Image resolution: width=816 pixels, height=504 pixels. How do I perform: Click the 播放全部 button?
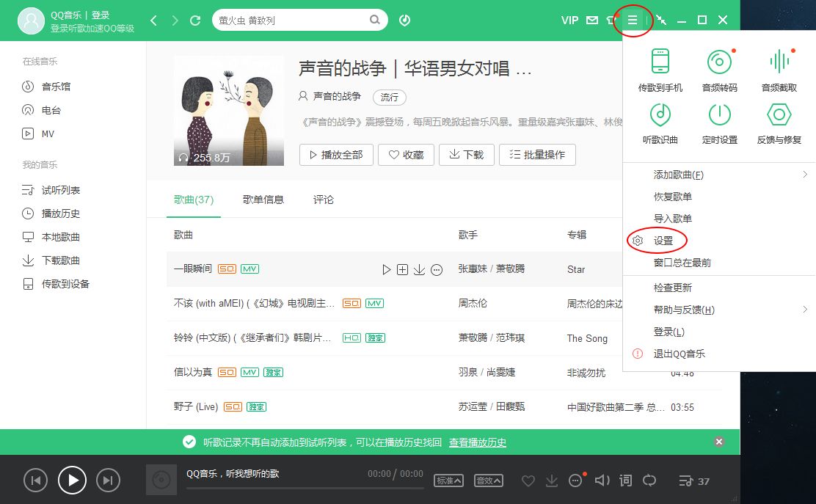336,155
